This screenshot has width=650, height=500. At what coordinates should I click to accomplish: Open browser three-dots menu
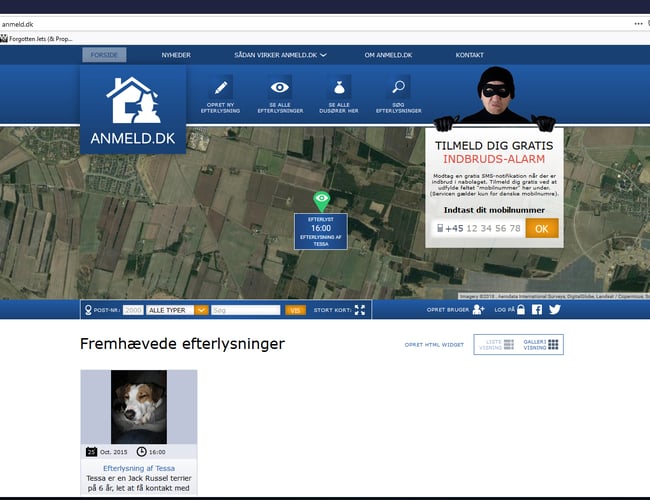638,24
